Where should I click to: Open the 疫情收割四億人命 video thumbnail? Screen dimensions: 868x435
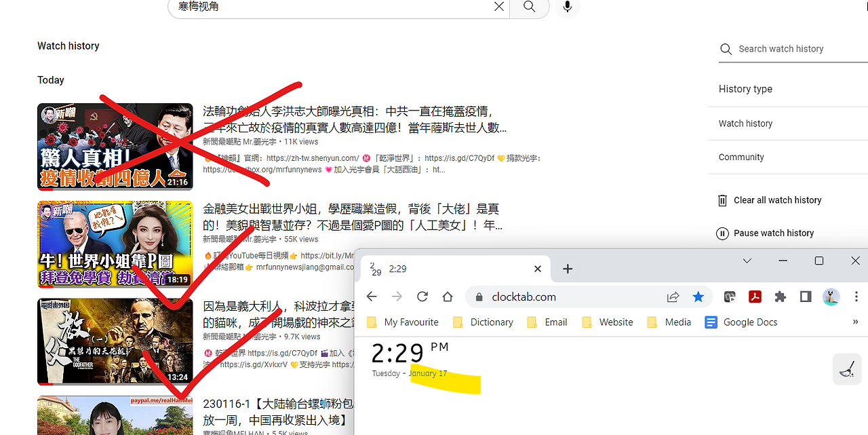(x=115, y=147)
